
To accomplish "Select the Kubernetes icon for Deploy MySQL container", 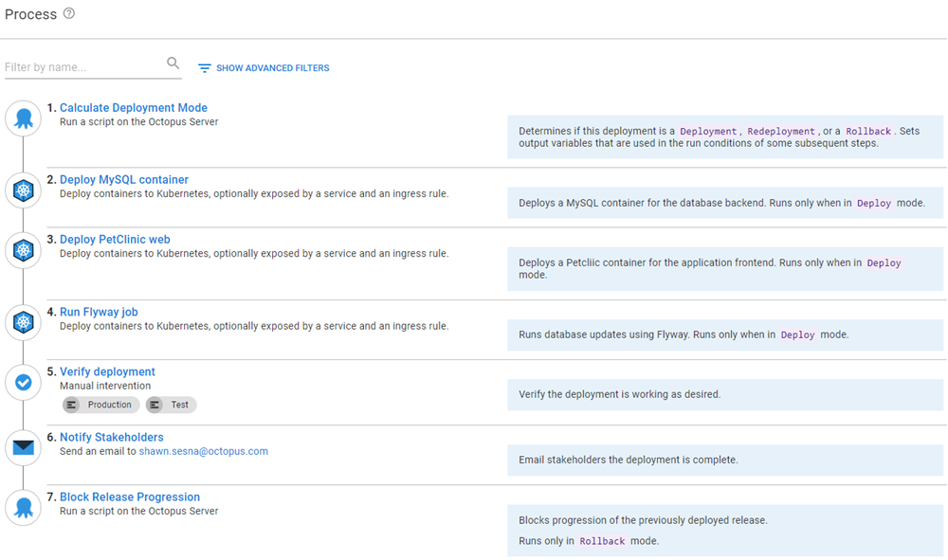I will pos(23,190).
